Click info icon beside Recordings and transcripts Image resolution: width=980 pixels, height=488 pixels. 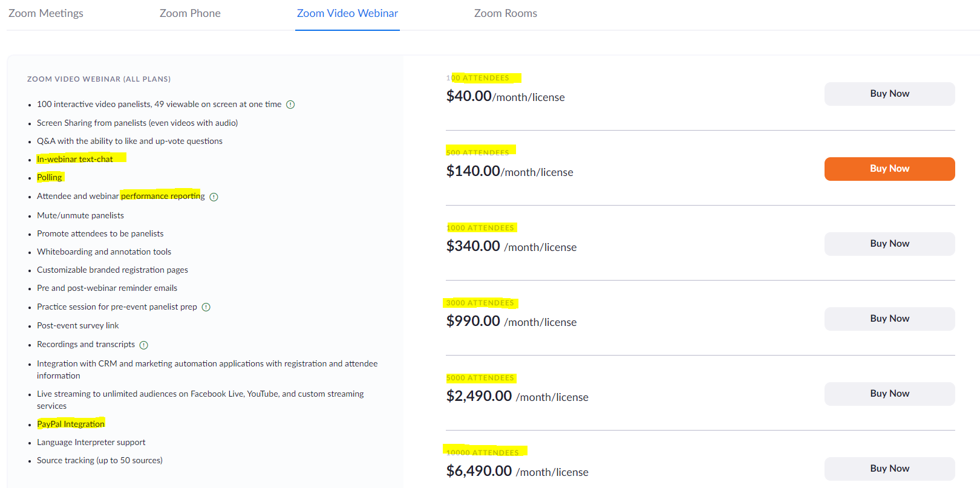coord(143,345)
